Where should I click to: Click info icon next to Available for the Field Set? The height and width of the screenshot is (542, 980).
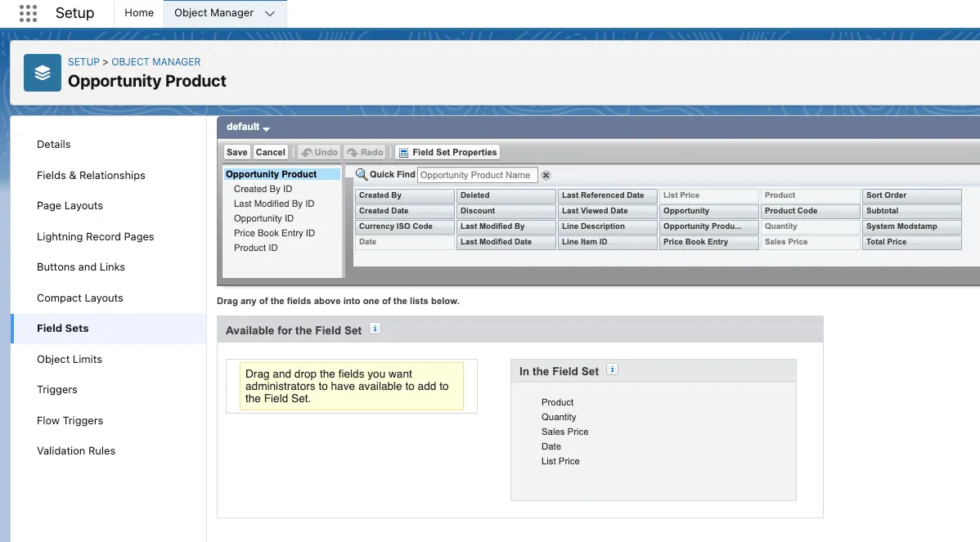click(375, 329)
